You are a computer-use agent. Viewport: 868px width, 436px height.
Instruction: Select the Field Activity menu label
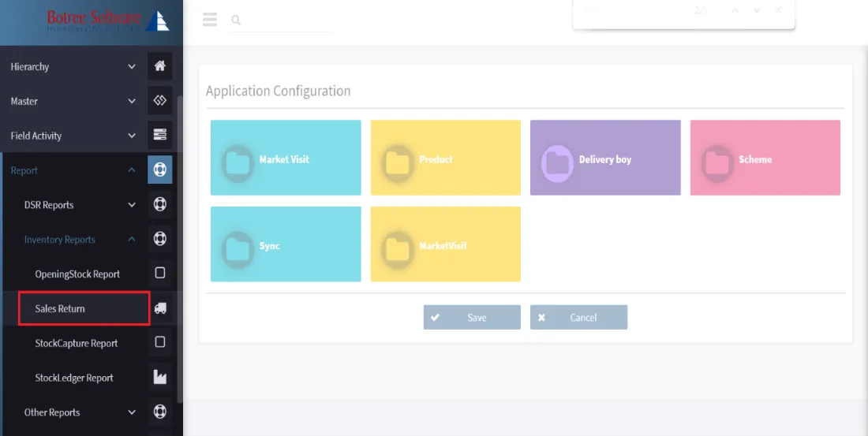click(36, 136)
